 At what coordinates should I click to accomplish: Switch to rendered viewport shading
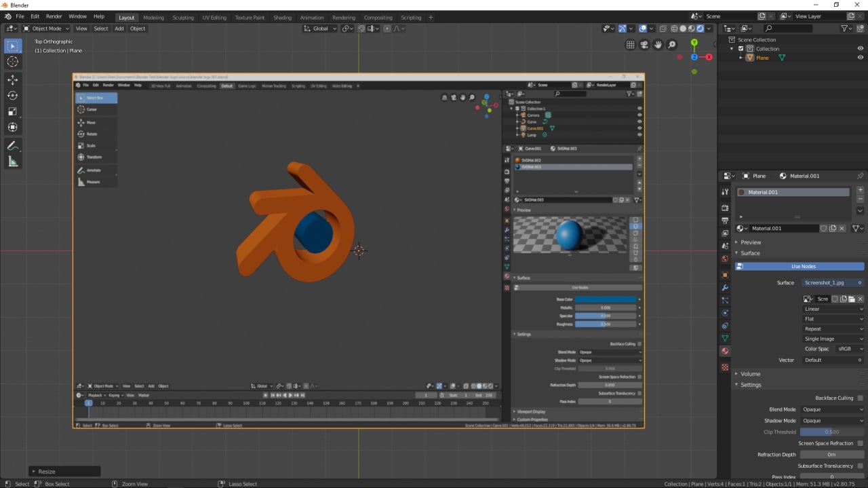click(x=701, y=29)
